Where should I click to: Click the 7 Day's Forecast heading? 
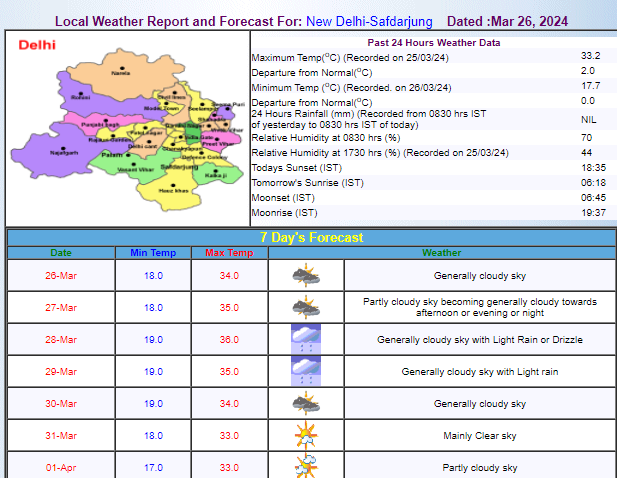click(x=310, y=237)
